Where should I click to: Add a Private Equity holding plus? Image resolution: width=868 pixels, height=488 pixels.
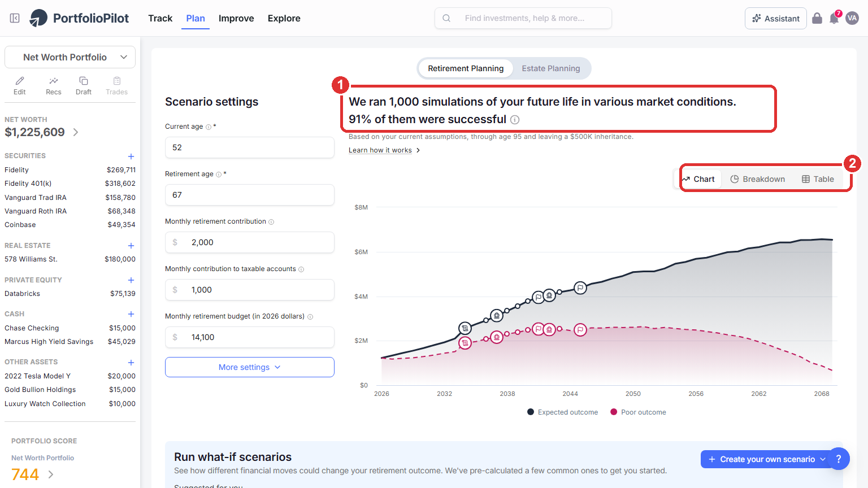point(131,280)
